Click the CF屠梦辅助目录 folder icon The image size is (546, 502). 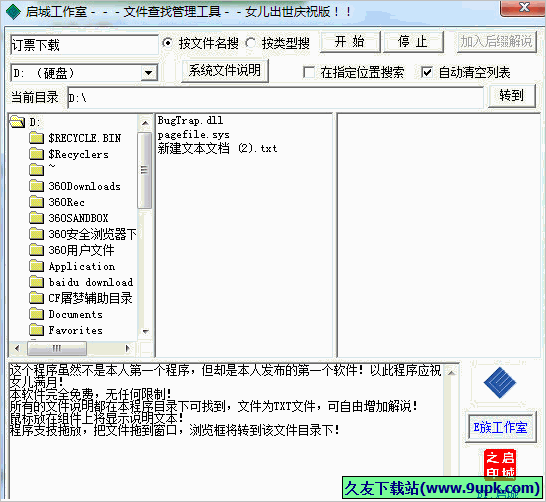pyautogui.click(x=37, y=298)
